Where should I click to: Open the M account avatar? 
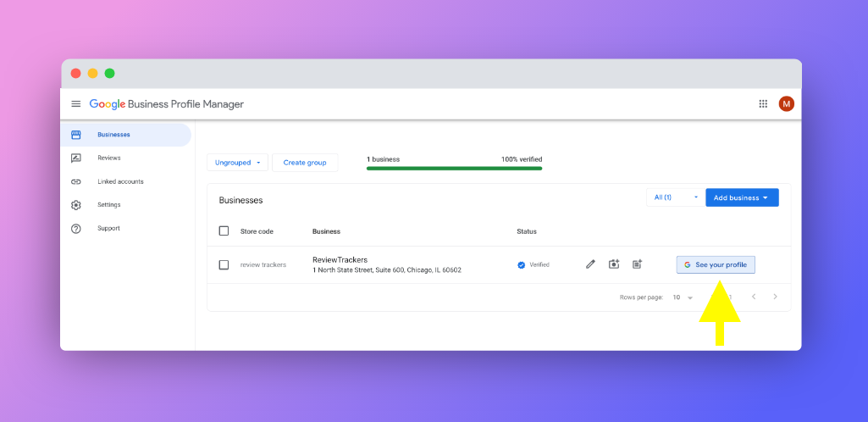[786, 103]
